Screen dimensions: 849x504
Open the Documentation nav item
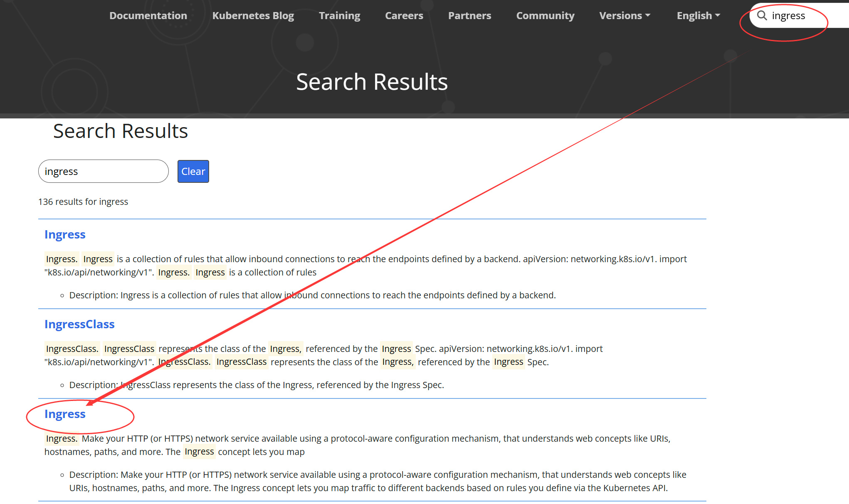[148, 15]
